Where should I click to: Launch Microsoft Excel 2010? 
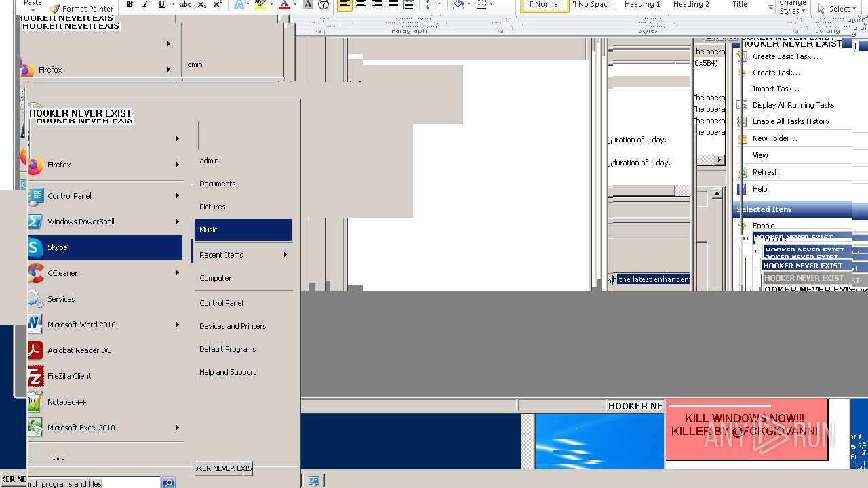105,428
